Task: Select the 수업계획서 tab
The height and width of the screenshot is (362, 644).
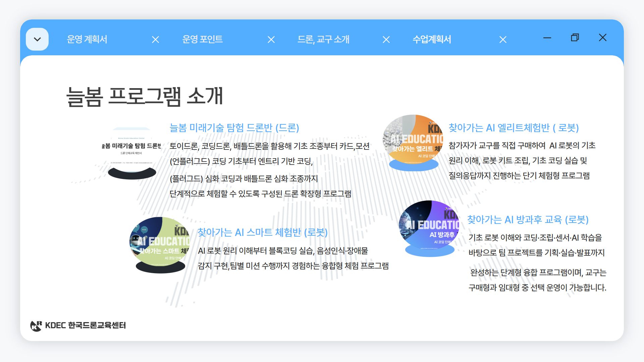Action: pos(432,39)
